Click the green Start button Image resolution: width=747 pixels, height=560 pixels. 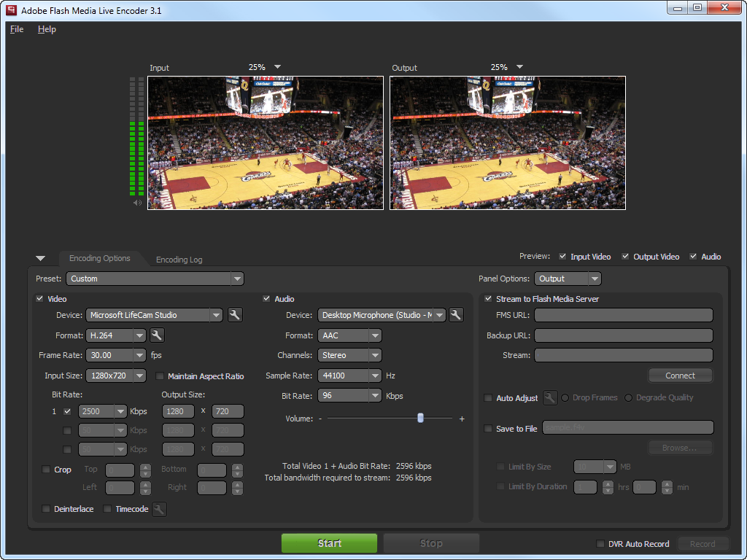(329, 542)
